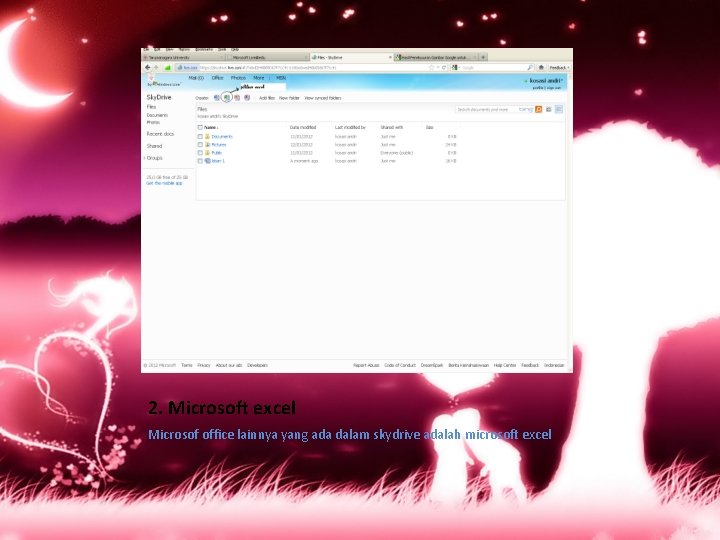720x540 pixels.
Task: Click View synced folders
Action: [323, 98]
